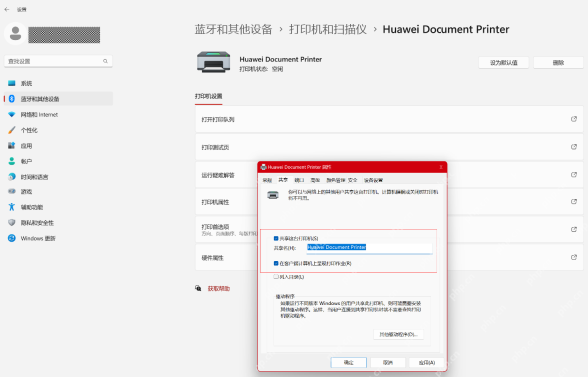Switch to the 常规 tab in the dialog

(267, 180)
